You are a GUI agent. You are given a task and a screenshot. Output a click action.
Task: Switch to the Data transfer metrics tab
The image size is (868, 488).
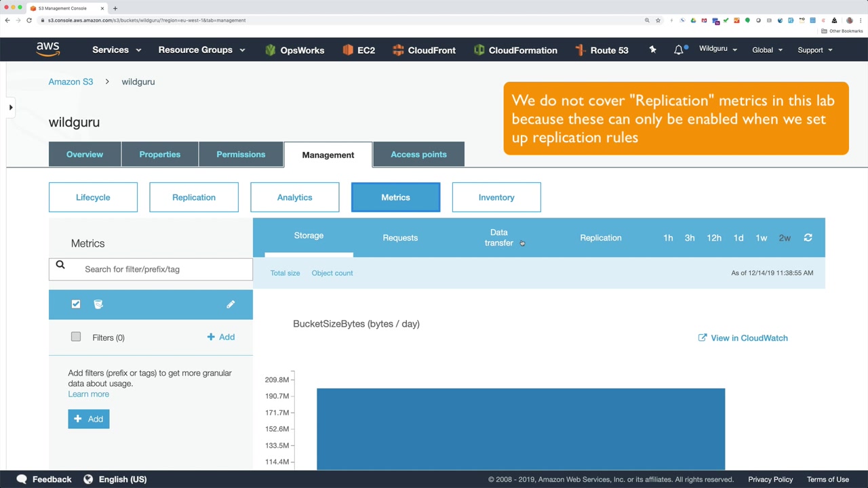tap(499, 238)
